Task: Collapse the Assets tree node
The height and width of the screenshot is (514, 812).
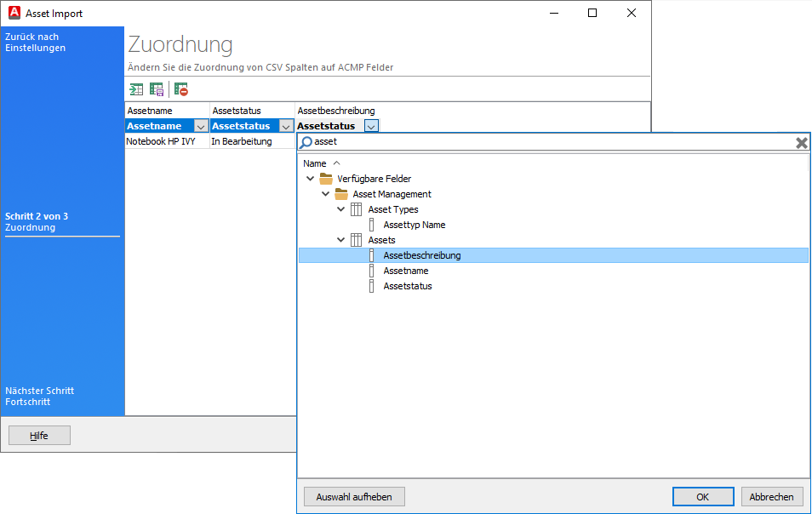Action: [340, 240]
